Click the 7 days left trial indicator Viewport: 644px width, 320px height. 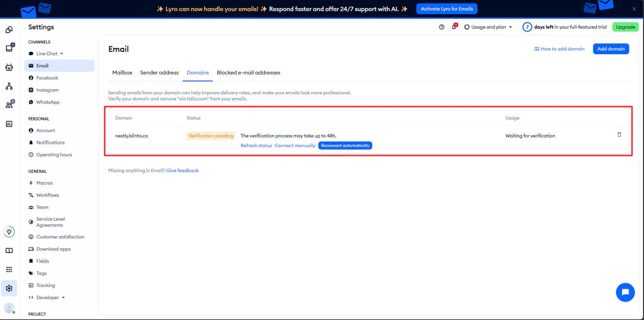tap(565, 27)
